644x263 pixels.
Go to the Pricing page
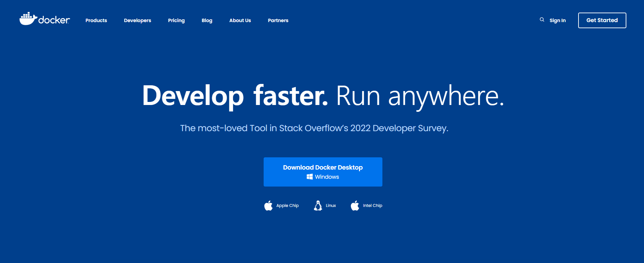pos(176,20)
